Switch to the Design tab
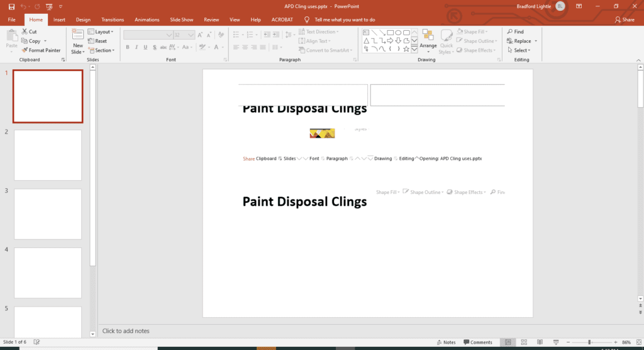644x350 pixels. click(x=83, y=20)
